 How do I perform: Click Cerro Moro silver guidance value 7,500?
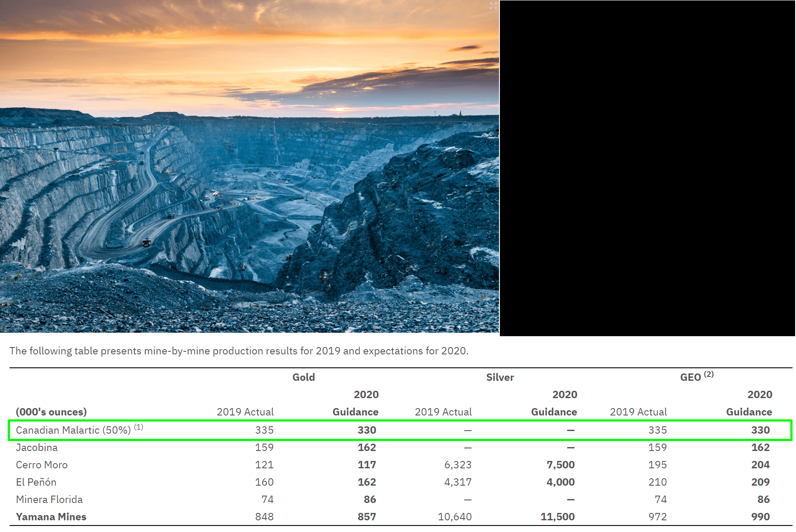561,465
